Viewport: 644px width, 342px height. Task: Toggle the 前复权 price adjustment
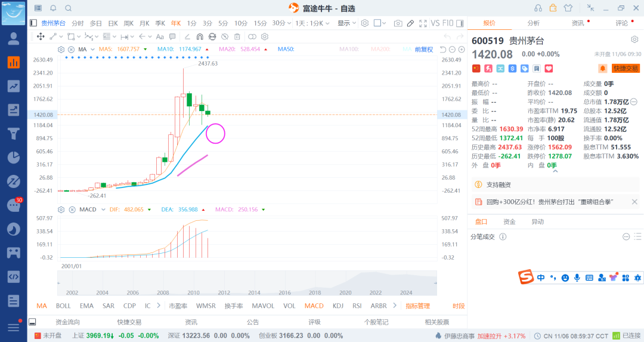coord(423,50)
